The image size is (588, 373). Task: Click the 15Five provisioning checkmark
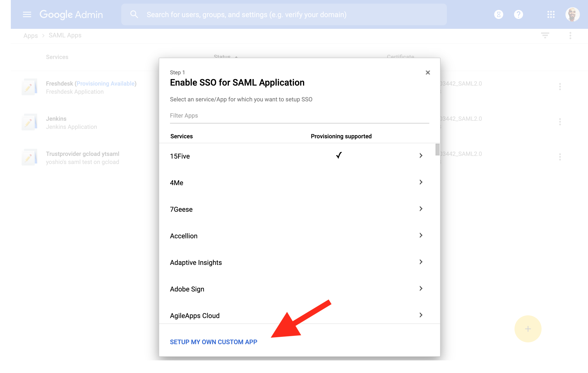pyautogui.click(x=339, y=155)
